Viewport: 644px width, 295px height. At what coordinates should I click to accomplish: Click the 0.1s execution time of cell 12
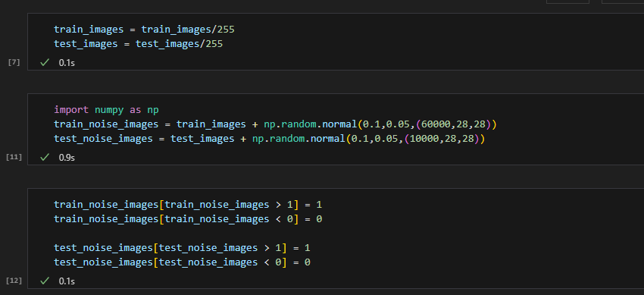click(x=67, y=281)
